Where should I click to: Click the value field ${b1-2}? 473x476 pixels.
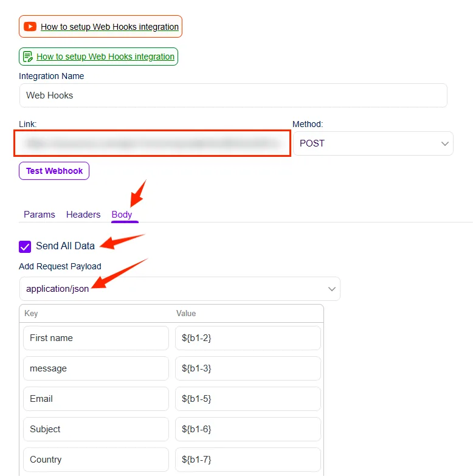pyautogui.click(x=247, y=338)
